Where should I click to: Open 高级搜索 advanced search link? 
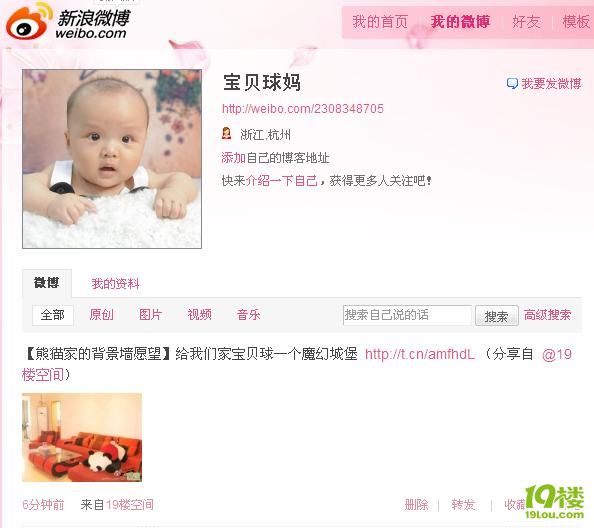(548, 314)
